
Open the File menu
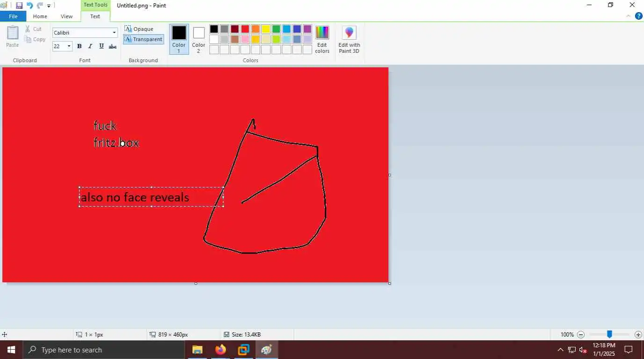13,16
